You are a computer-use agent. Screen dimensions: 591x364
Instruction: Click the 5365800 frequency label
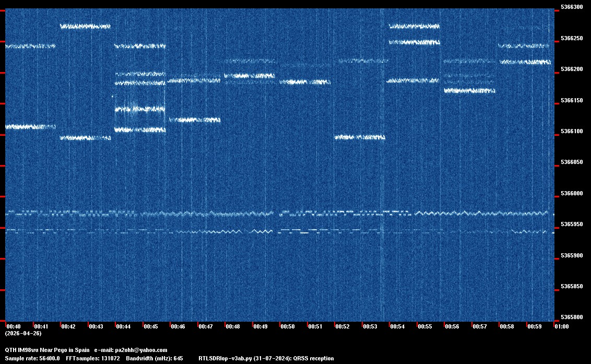[x=571, y=318]
